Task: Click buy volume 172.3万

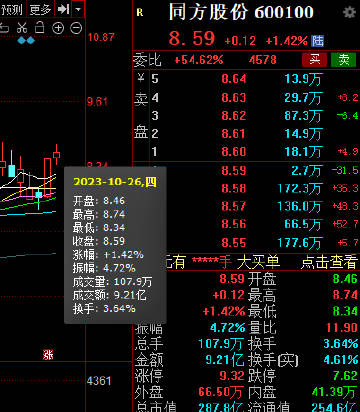Action: point(300,189)
